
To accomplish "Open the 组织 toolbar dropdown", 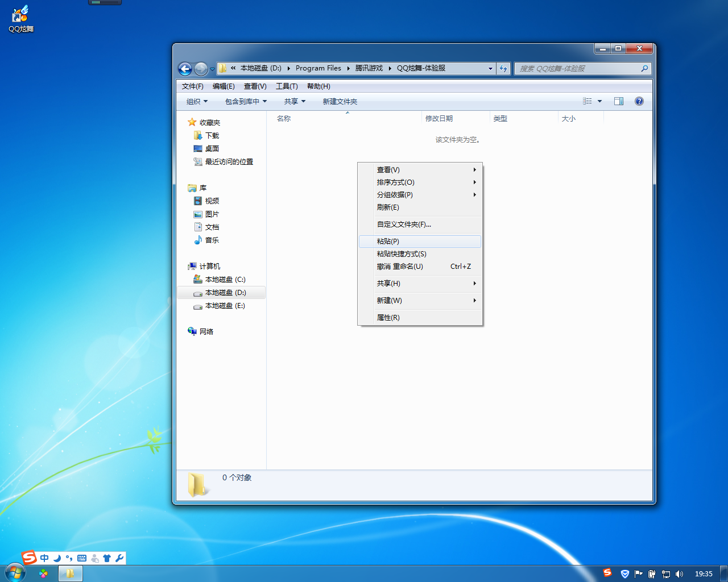I will [x=197, y=102].
